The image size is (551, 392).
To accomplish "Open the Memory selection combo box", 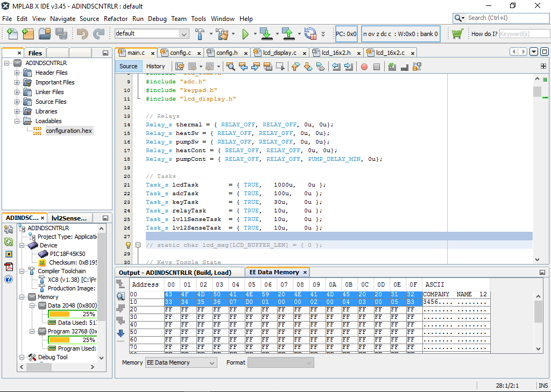I will (x=181, y=362).
